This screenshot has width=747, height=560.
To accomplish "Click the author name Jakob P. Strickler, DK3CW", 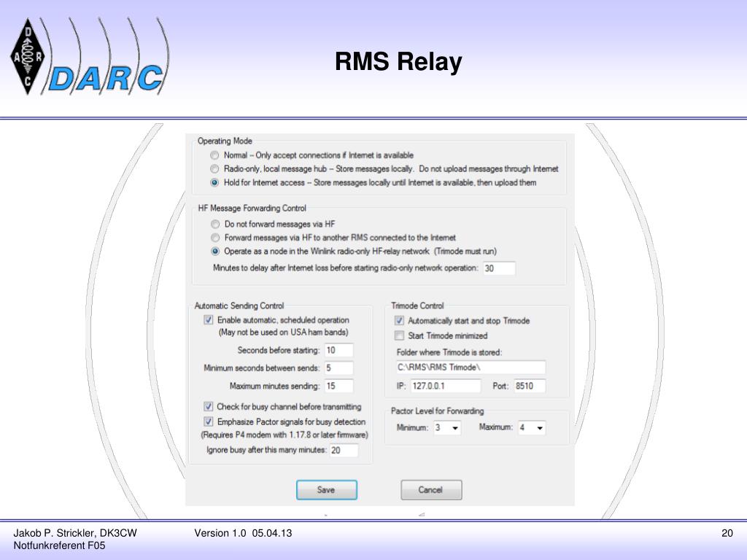I will click(75, 533).
